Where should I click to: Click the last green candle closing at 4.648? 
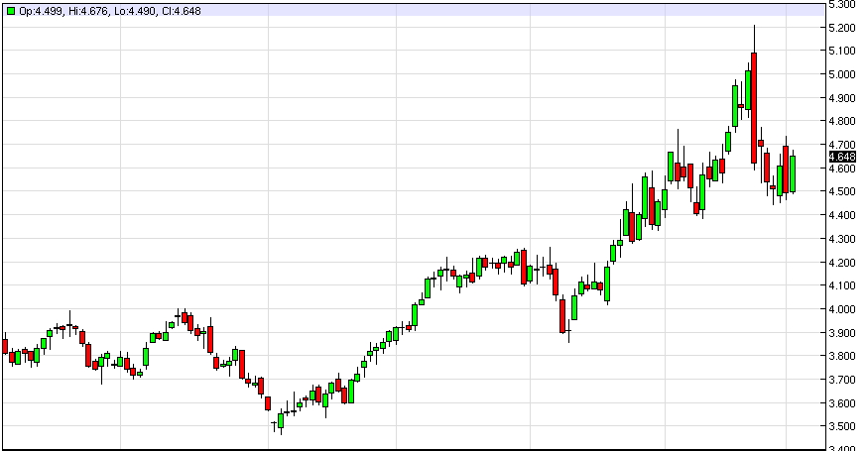point(793,174)
